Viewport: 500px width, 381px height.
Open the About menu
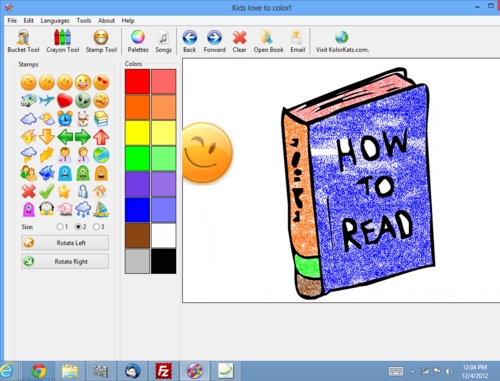106,21
